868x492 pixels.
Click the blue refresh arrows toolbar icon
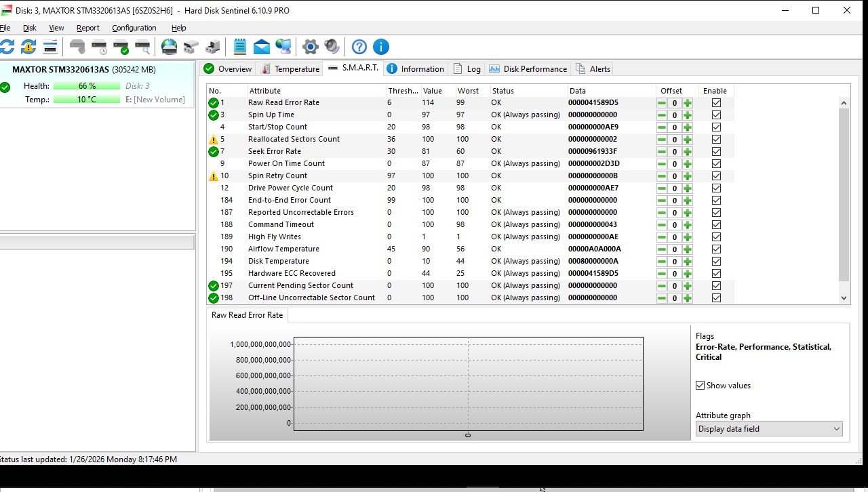point(7,47)
